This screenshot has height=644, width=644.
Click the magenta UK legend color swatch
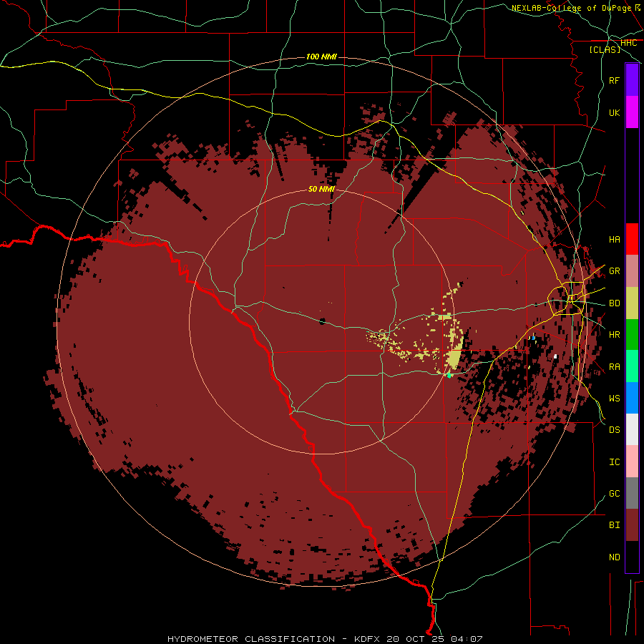pos(632,112)
